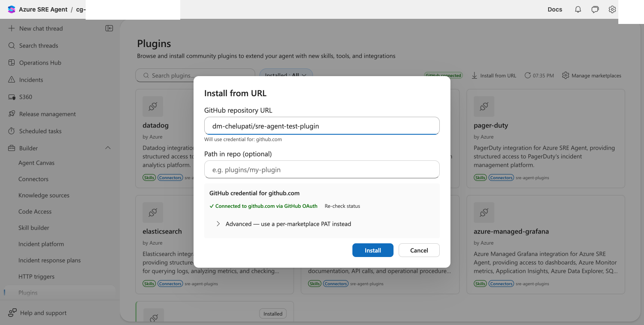Click the Azure SRE Agent logo
The height and width of the screenshot is (325, 644).
tap(12, 9)
